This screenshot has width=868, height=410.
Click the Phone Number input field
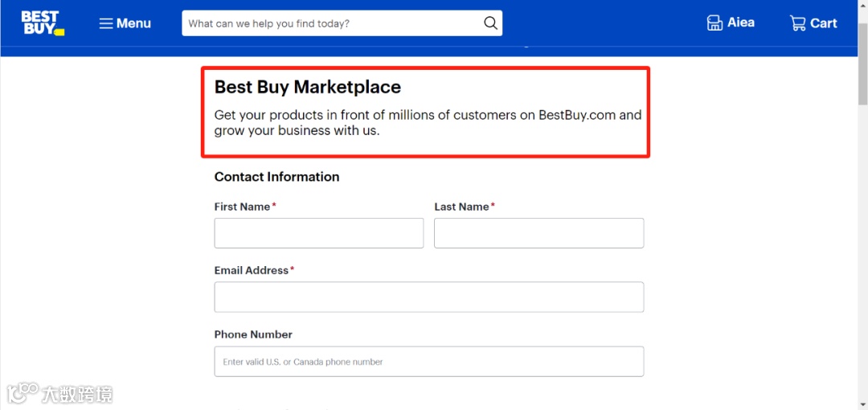(428, 362)
